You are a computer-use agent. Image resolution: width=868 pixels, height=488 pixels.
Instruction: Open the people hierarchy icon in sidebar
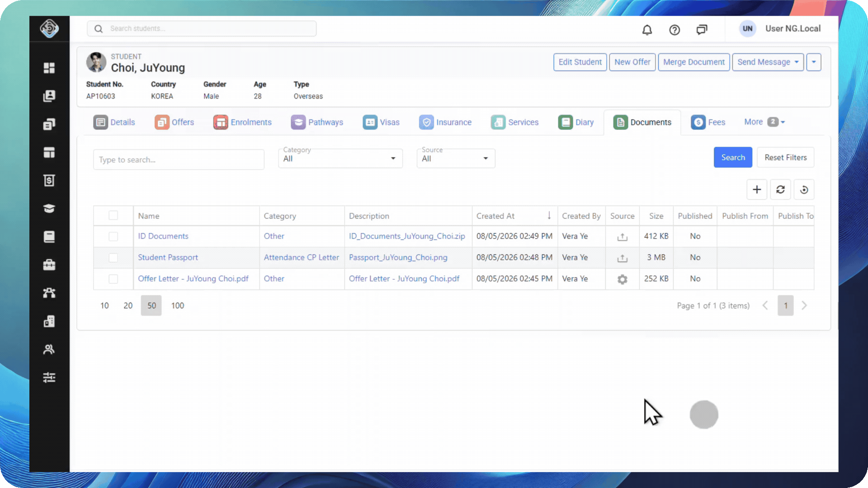(49, 293)
